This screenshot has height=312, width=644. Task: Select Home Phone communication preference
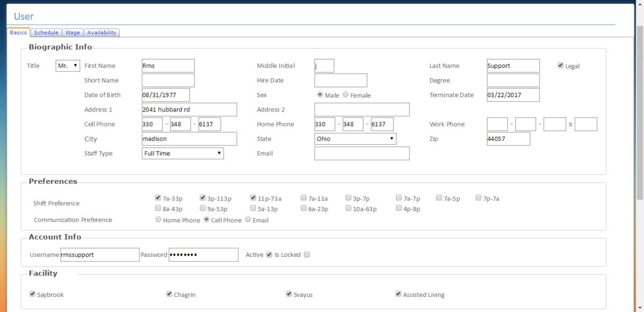[x=158, y=219]
